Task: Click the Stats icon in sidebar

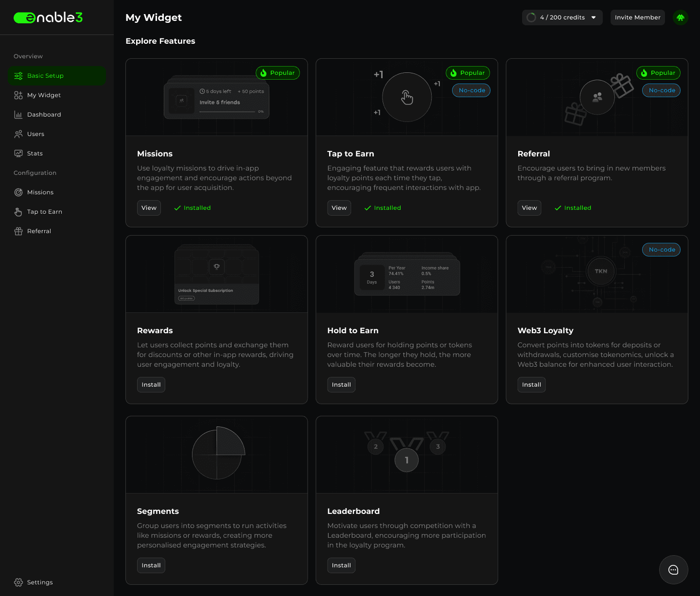Action: pos(18,153)
